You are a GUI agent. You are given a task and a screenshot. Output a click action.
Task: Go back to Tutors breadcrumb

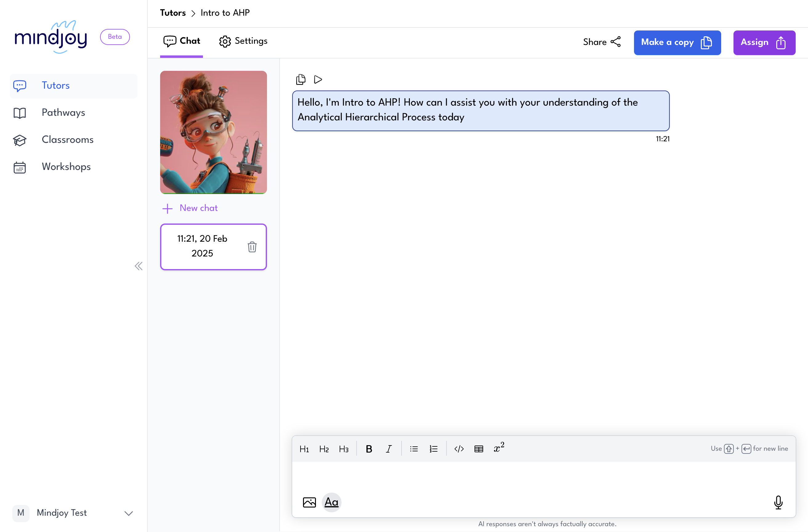click(x=173, y=13)
